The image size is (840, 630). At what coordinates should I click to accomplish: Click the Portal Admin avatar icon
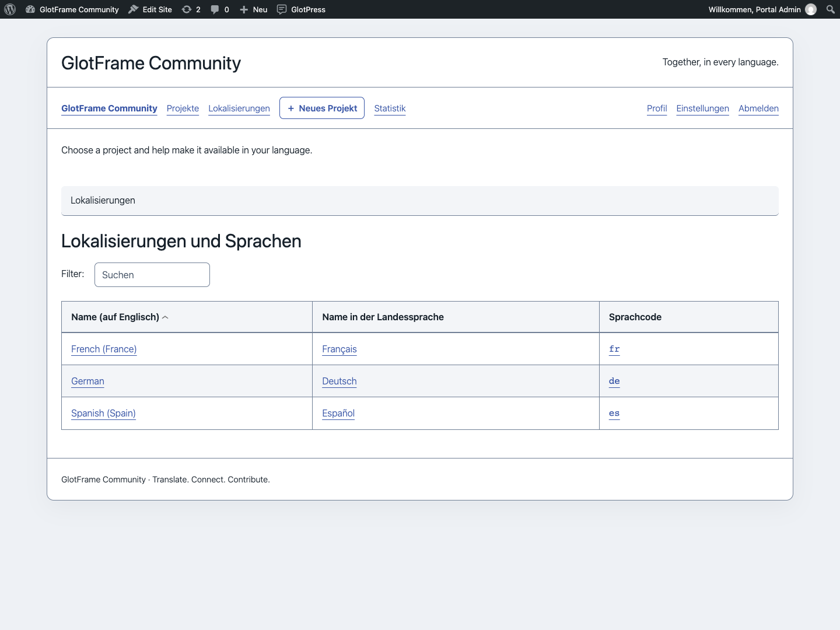coord(811,9)
